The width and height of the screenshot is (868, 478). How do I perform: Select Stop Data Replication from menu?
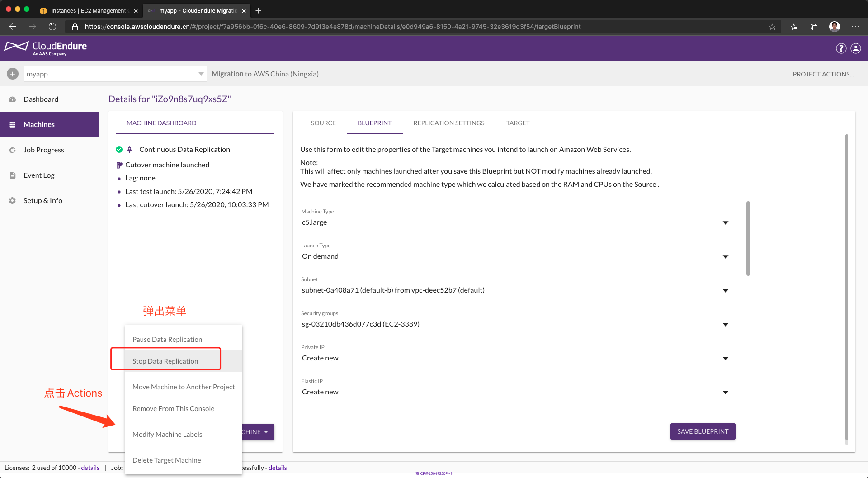tap(165, 361)
